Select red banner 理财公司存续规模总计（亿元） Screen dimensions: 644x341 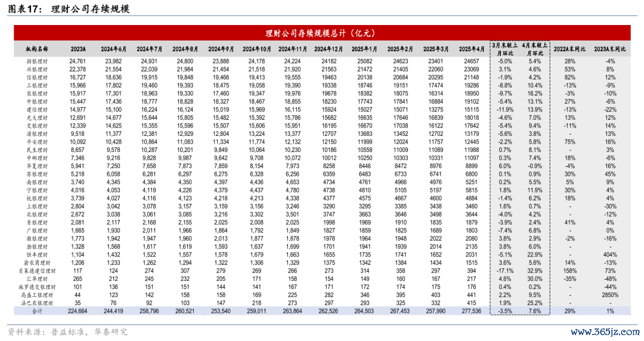click(x=322, y=33)
